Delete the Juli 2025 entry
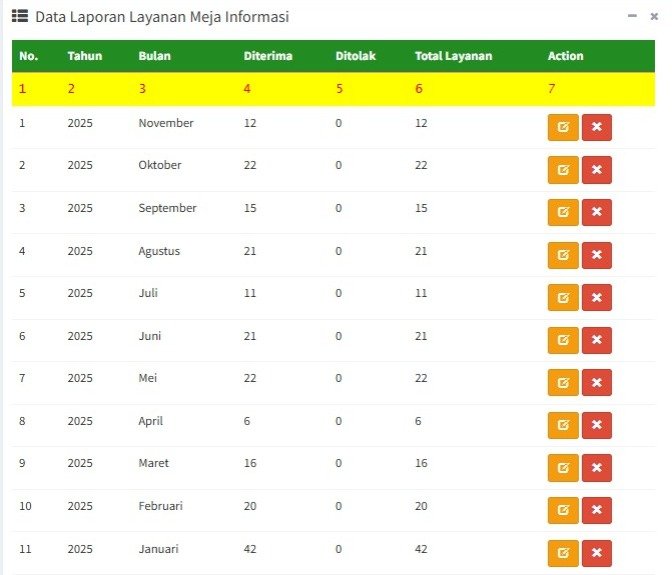The width and height of the screenshot is (672, 575). tap(597, 298)
